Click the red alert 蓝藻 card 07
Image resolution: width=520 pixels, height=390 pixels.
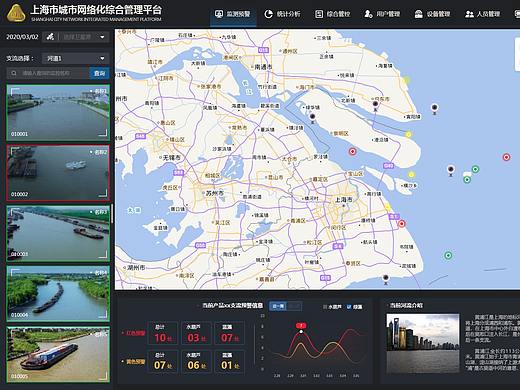click(x=229, y=333)
